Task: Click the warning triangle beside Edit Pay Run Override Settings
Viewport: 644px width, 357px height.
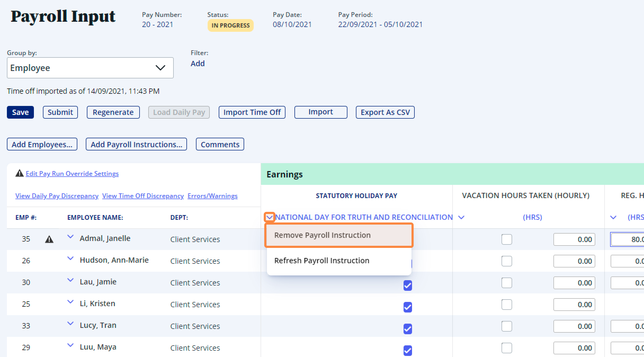Action: [19, 173]
